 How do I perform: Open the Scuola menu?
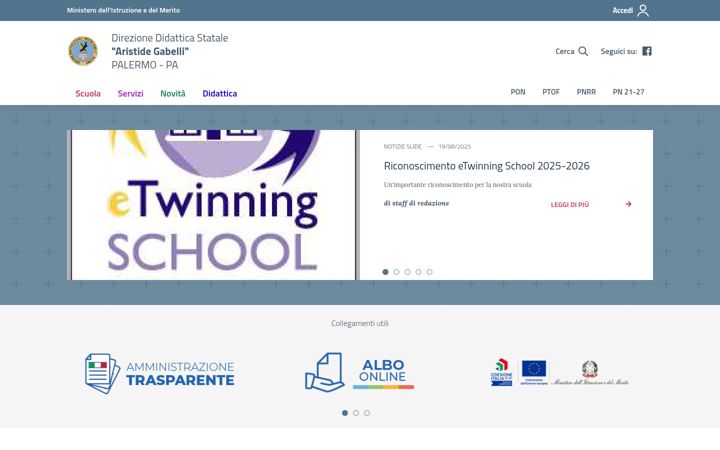pyautogui.click(x=88, y=93)
